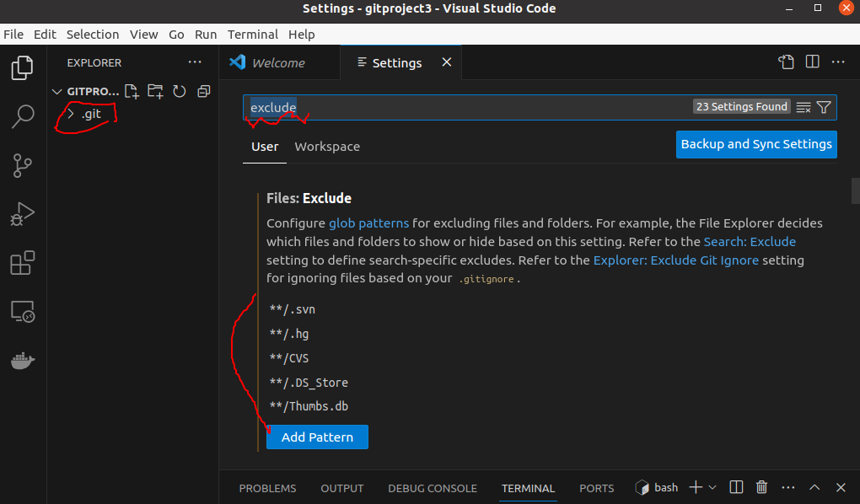Open the Selection menu
This screenshot has height=504, width=860.
(x=93, y=34)
